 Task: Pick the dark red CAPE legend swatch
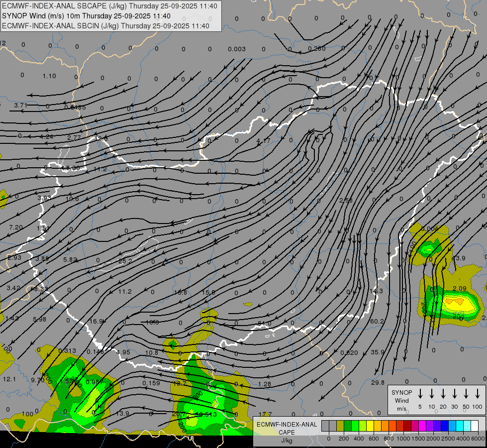407,426
